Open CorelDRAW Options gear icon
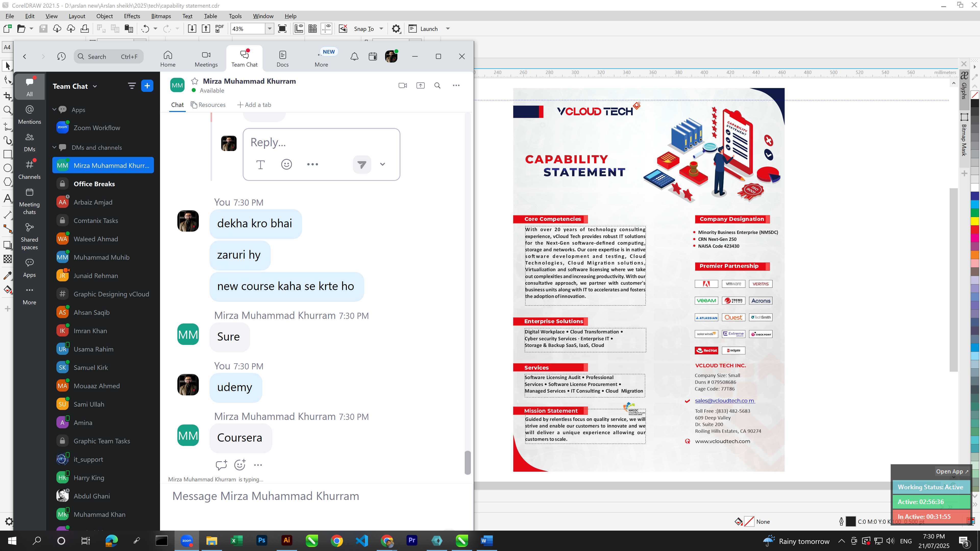Image resolution: width=980 pixels, height=551 pixels. (x=396, y=29)
